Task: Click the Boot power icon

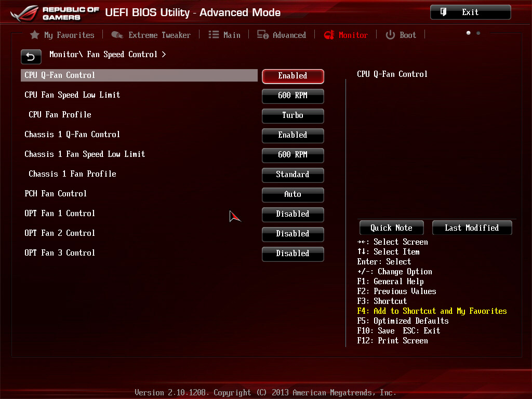Action: 390,35
